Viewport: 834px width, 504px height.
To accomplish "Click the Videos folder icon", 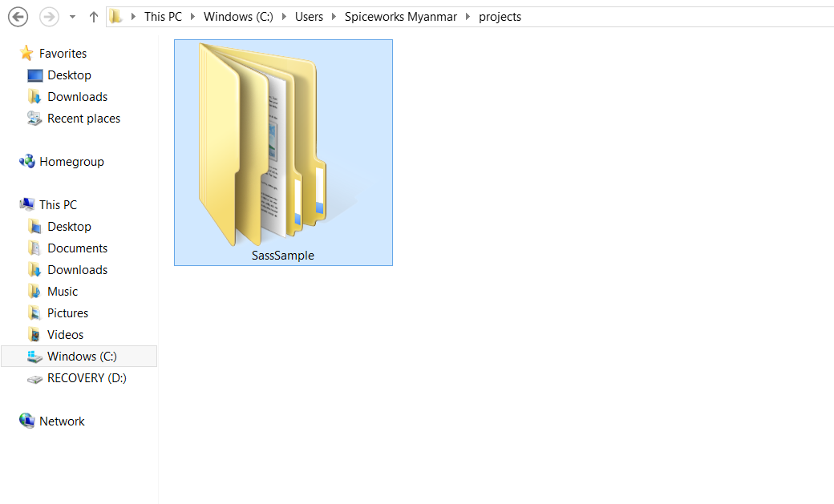I will click(x=34, y=335).
